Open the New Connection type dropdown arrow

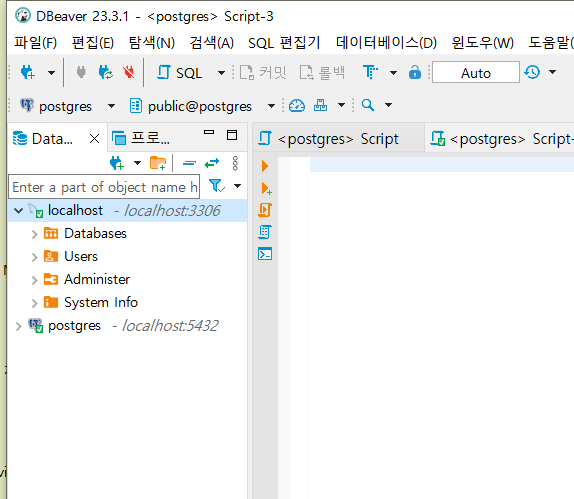(x=52, y=73)
